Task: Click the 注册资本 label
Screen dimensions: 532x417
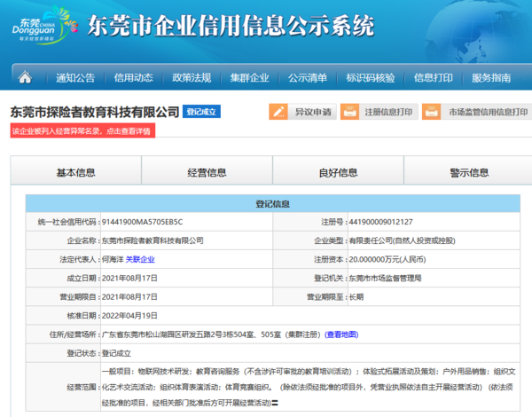Action: click(331, 259)
